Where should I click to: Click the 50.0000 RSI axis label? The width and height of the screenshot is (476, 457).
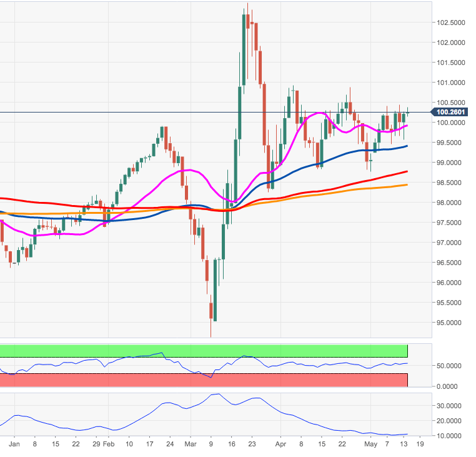pyautogui.click(x=449, y=366)
